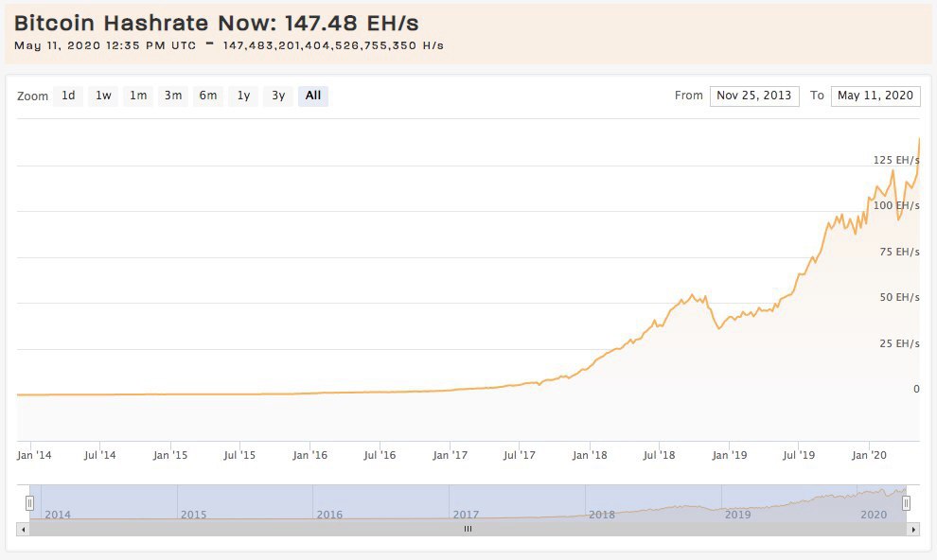
Task: Click the 2020 label in navigator
Action: pyautogui.click(x=874, y=515)
